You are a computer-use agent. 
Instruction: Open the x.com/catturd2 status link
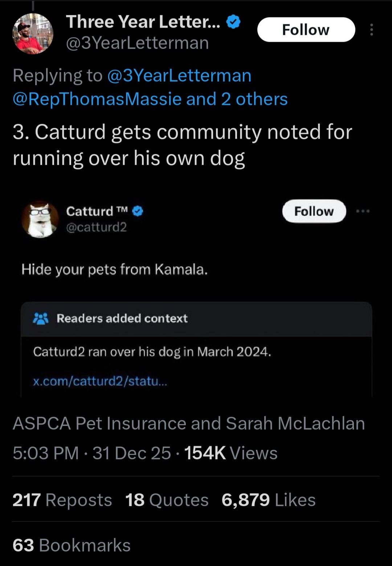[x=100, y=381]
